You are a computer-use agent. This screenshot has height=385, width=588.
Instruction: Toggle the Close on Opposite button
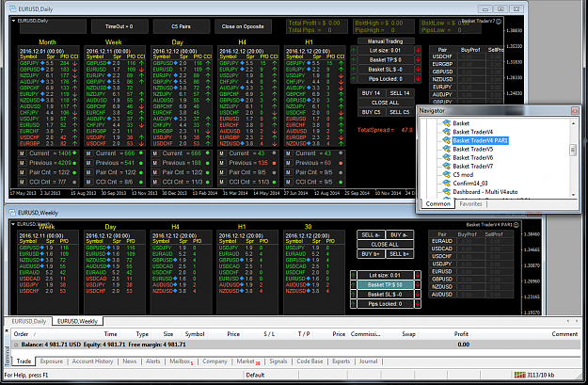pyautogui.click(x=243, y=26)
